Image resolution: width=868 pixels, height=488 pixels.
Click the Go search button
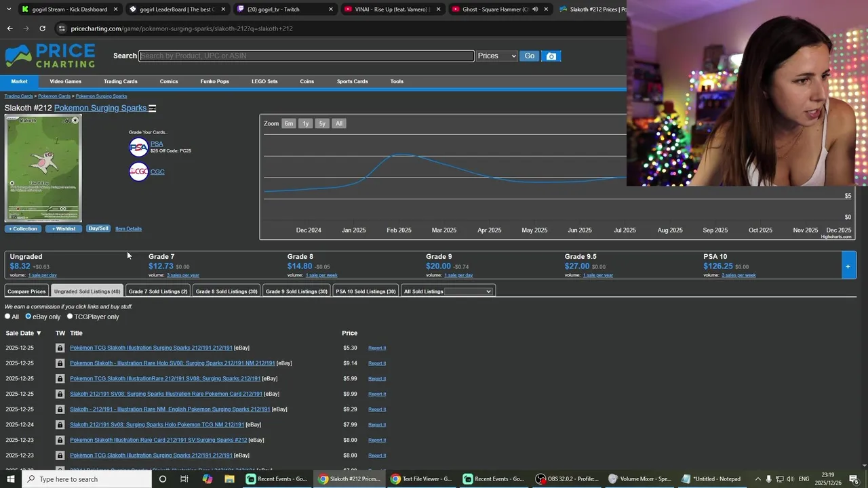530,56
